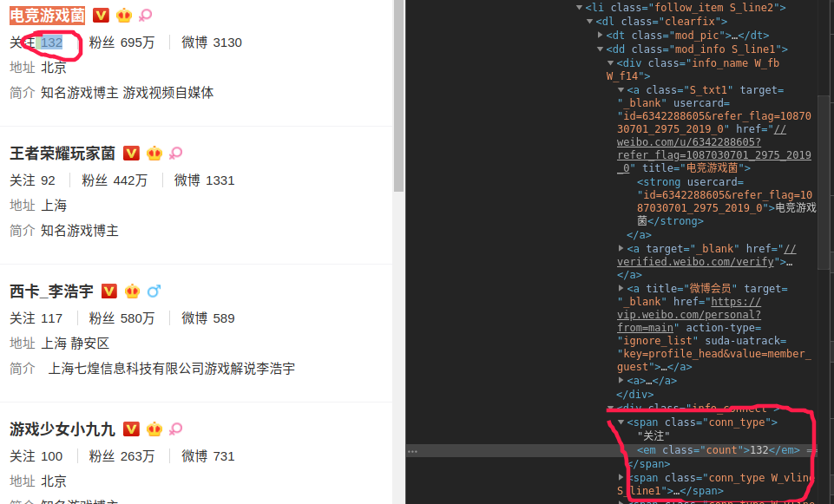Click the V verified badge beside 西卡_李浩宇

point(109,291)
